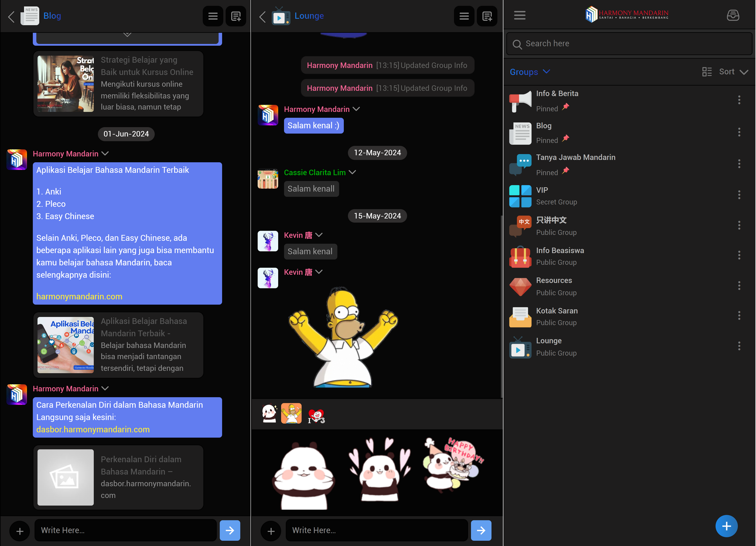Open the Strategi Belajar link preview card
The height and width of the screenshot is (546, 756).
pos(118,84)
